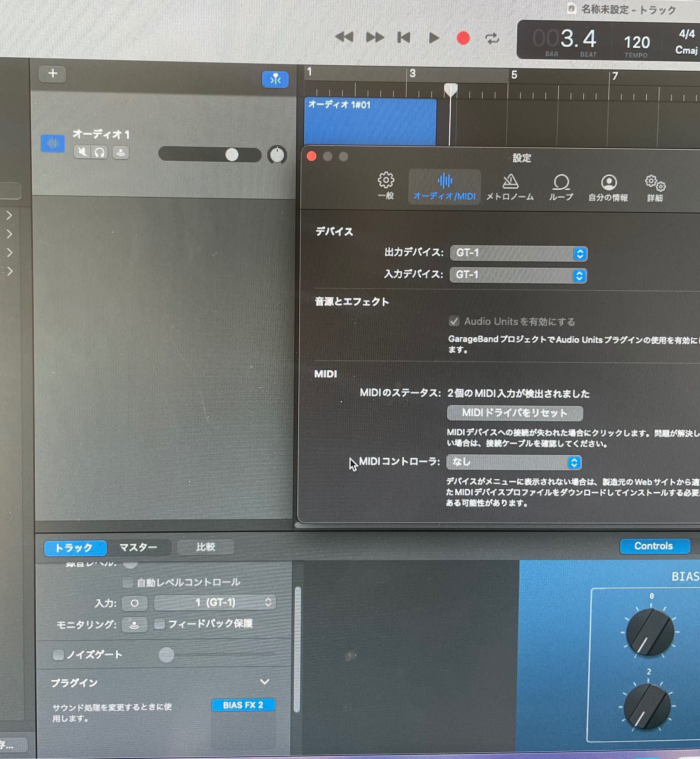Image resolution: width=700 pixels, height=759 pixels.
Task: Enable the ノイズゲート checkbox
Action: tap(58, 654)
